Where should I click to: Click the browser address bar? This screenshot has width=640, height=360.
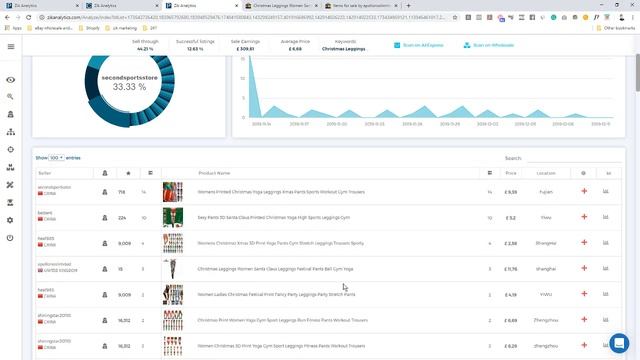coord(245,18)
